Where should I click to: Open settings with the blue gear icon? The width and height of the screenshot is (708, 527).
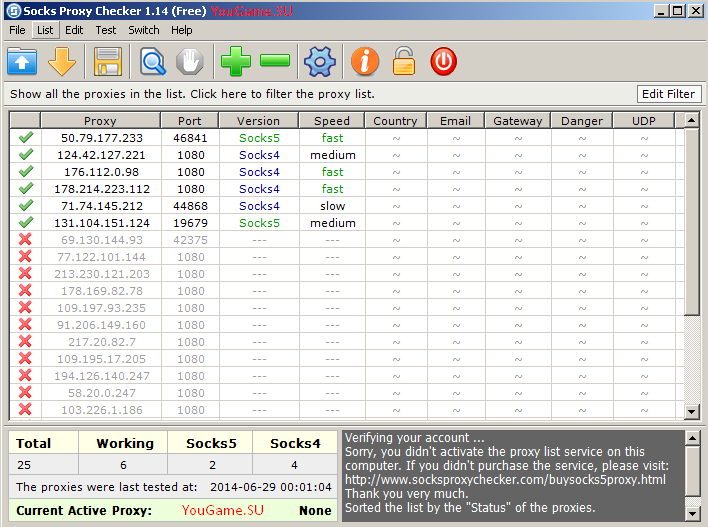tap(320, 62)
